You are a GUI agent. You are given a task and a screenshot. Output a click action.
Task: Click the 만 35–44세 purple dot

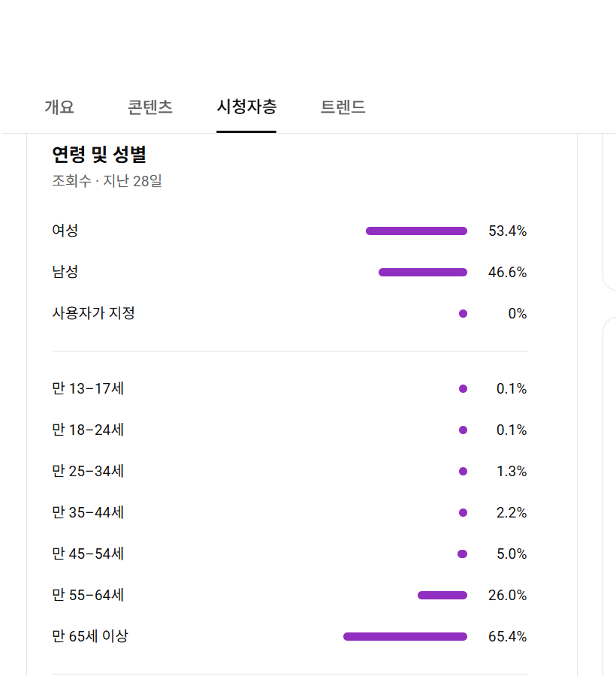click(463, 512)
